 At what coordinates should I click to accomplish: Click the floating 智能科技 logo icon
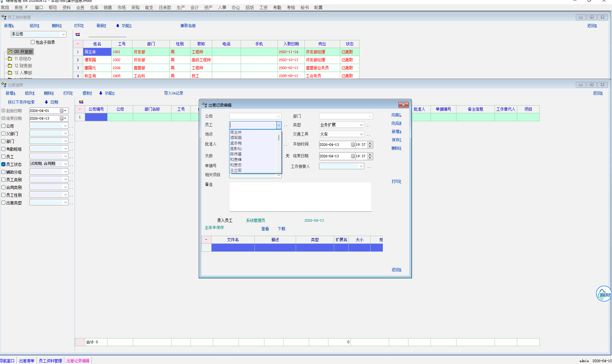coord(603,294)
